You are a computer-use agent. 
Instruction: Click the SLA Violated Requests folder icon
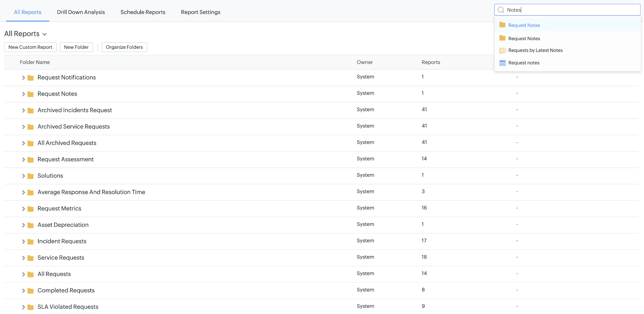coord(31,307)
